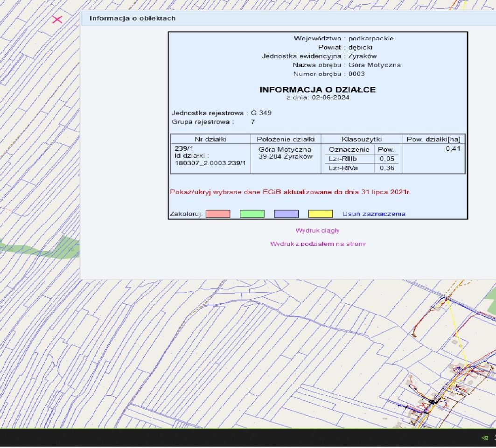
Task: Open 'Wydruk ciągły' continuous printout
Action: tap(317, 231)
